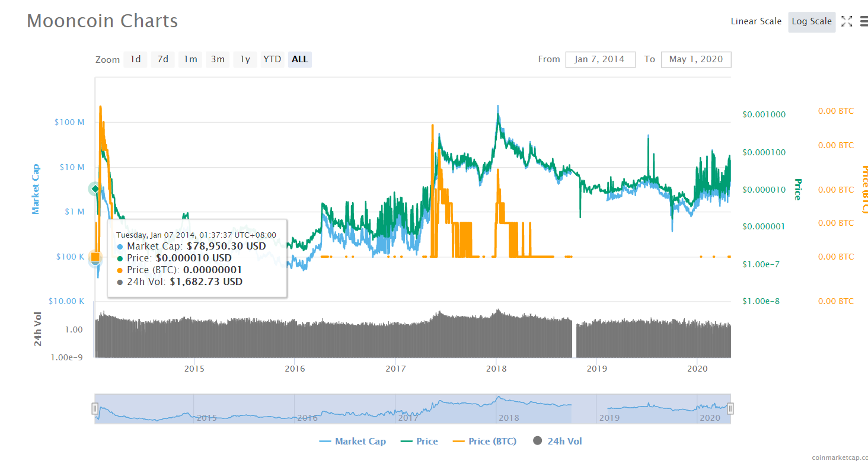Viewport: 868px width, 467px height.
Task: Set zoom range to 7d
Action: point(163,59)
